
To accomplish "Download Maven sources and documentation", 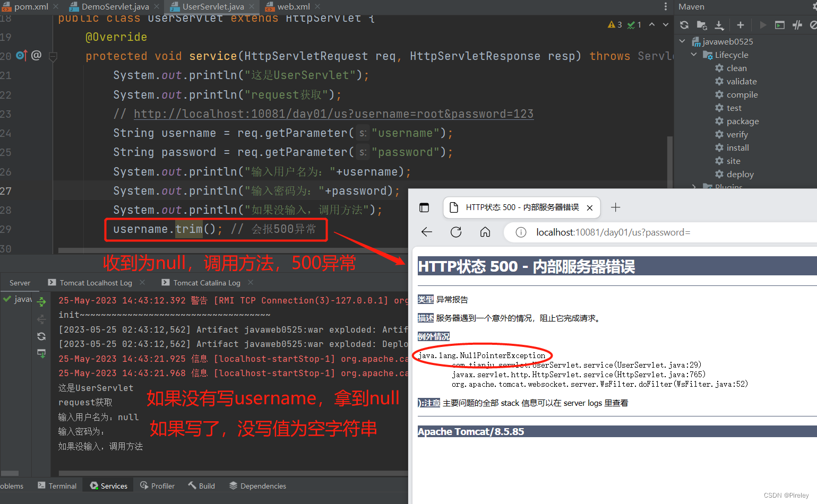I will [719, 25].
